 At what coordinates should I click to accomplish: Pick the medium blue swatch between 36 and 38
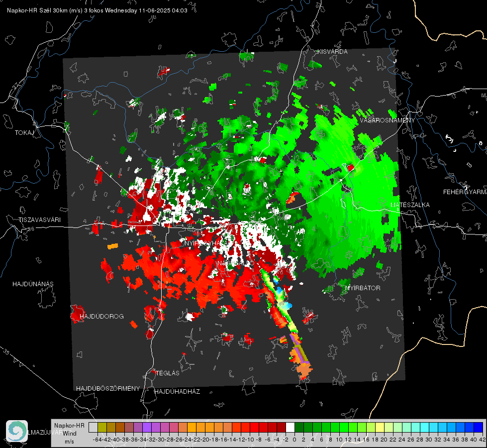tap(461, 427)
